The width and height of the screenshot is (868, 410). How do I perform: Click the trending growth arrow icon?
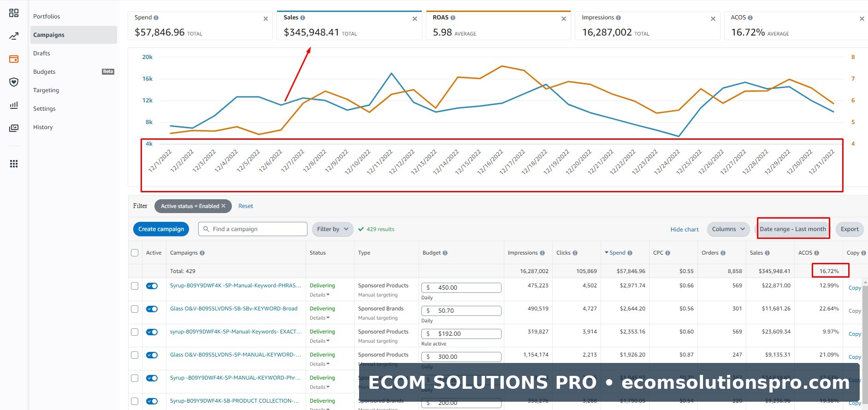click(14, 36)
